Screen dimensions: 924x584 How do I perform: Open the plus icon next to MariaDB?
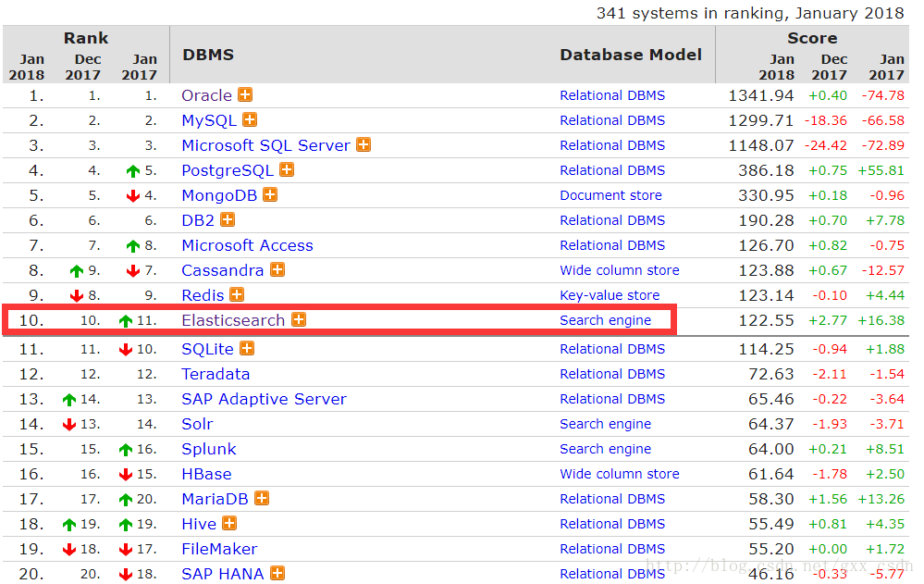pos(262,498)
